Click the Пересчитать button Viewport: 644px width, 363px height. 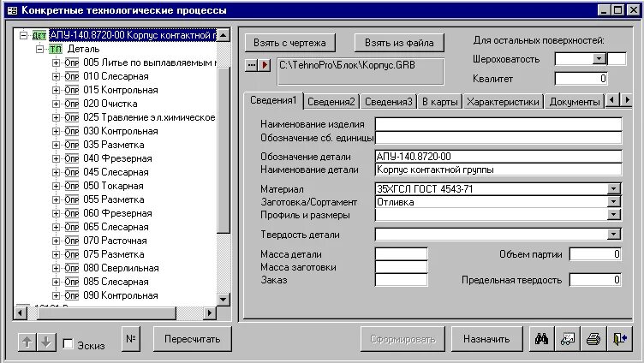(x=192, y=339)
